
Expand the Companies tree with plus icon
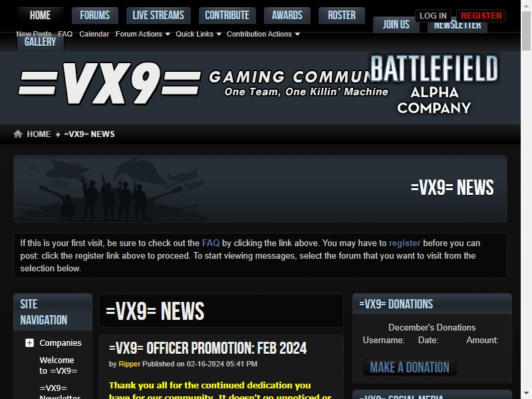29,342
